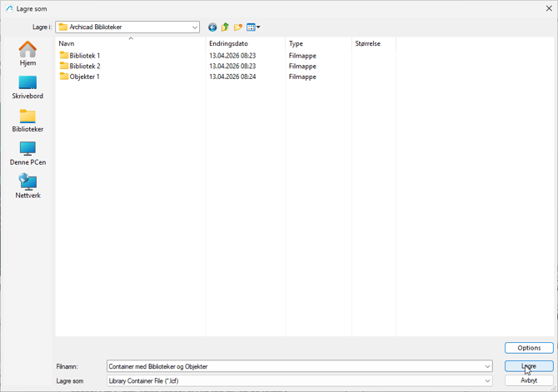558x392 pixels.
Task: Select the Objekter 1 folder
Action: (x=84, y=77)
